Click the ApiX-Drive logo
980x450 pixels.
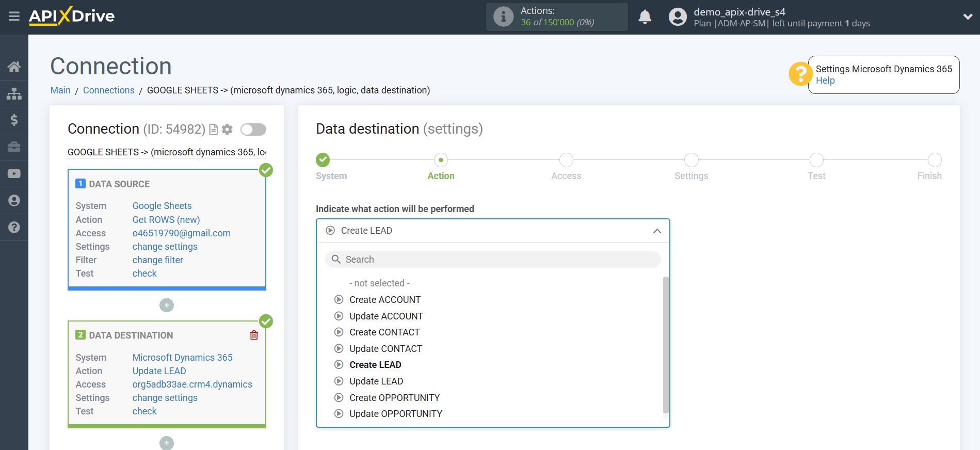point(72,16)
